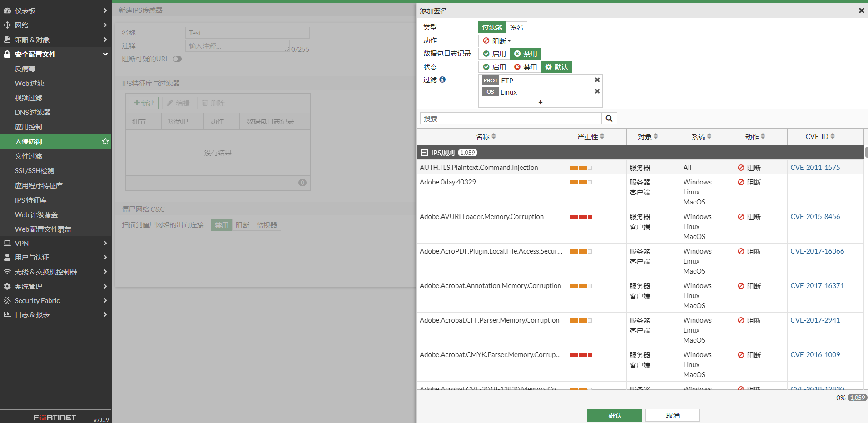This screenshot has width=868, height=423.
Task: Click the search magnifier icon
Action: click(609, 119)
